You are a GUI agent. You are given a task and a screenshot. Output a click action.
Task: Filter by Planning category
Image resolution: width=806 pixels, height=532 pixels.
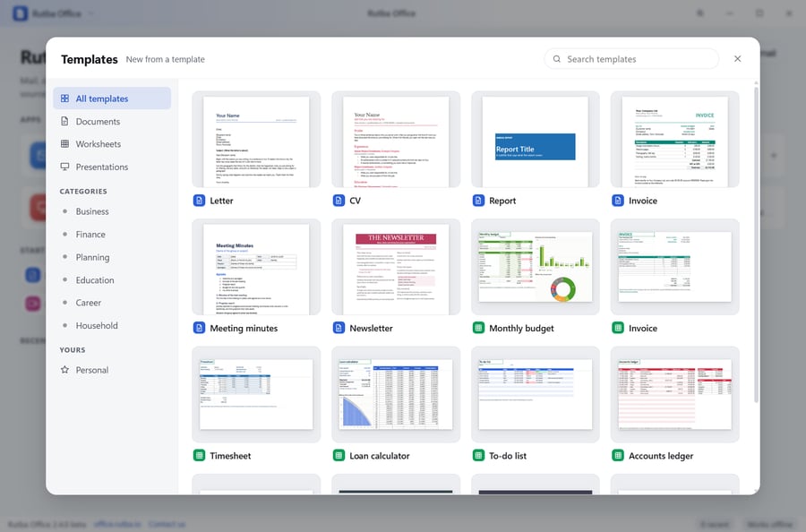click(x=112, y=257)
